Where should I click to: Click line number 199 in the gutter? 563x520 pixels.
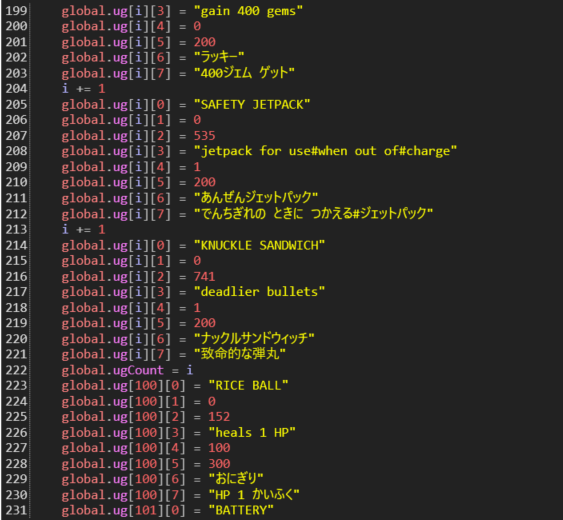[16, 11]
